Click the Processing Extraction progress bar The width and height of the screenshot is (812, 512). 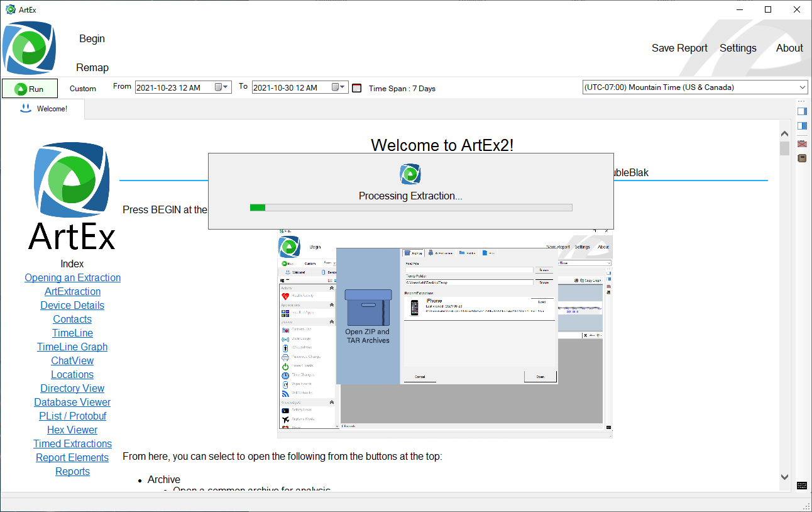(411, 208)
